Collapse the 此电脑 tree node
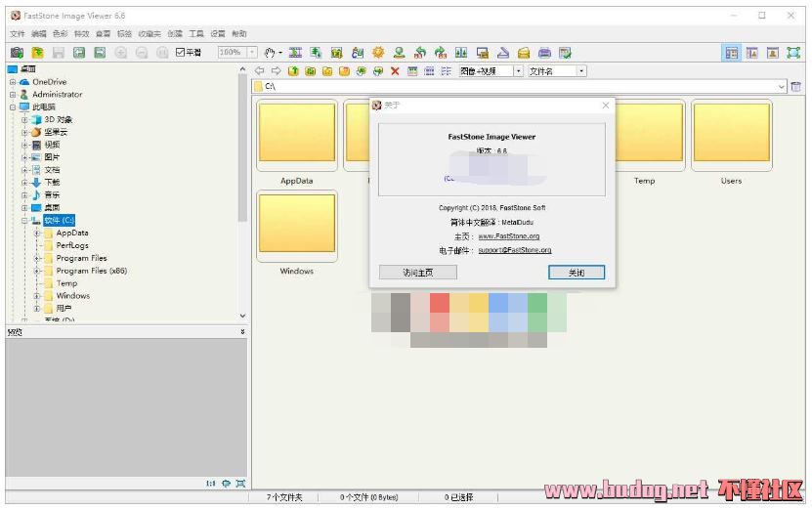Image resolution: width=812 pixels, height=510 pixels. coord(13,107)
